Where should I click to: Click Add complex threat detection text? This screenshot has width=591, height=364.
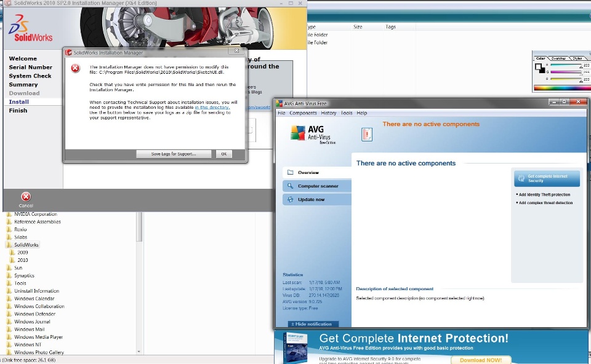(545, 203)
